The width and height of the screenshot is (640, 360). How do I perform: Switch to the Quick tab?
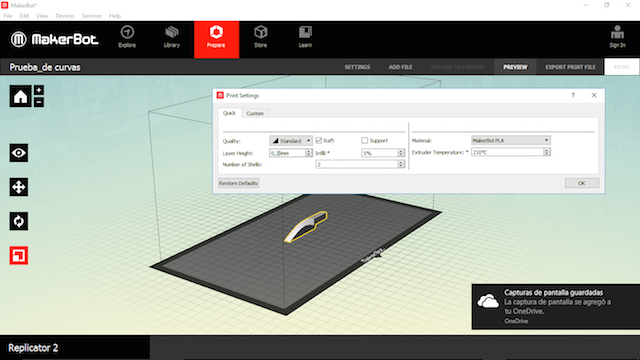[x=229, y=113]
